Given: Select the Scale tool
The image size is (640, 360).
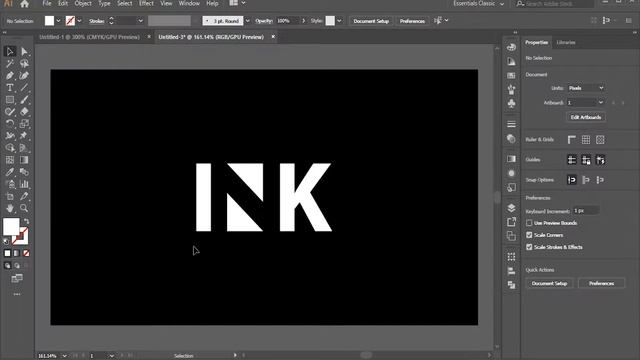Looking at the screenshot, I should click(x=24, y=124).
